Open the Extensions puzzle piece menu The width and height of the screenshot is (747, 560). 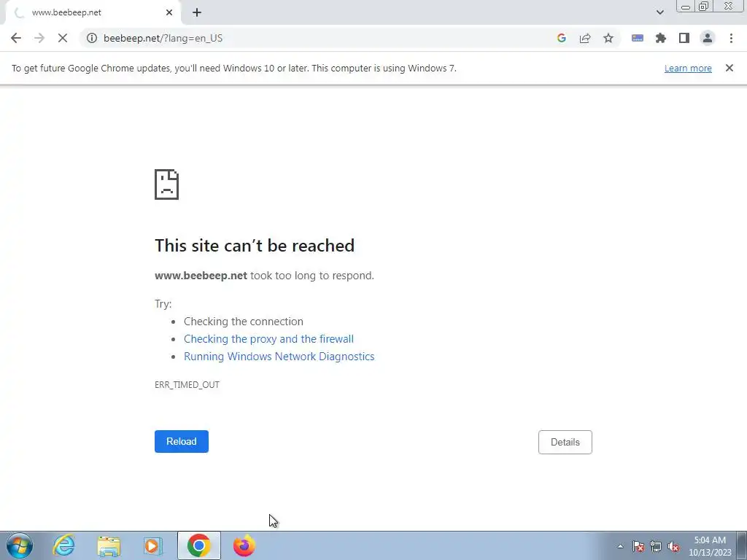tap(661, 38)
